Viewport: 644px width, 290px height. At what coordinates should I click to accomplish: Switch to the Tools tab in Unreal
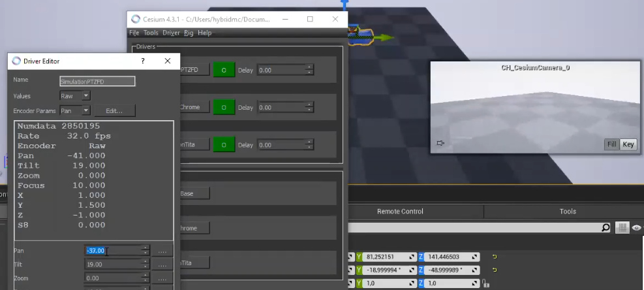(568, 212)
